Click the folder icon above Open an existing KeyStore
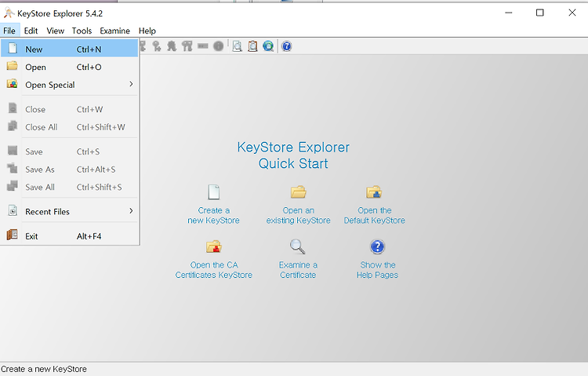Image resolution: width=588 pixels, height=376 pixels. [x=299, y=192]
